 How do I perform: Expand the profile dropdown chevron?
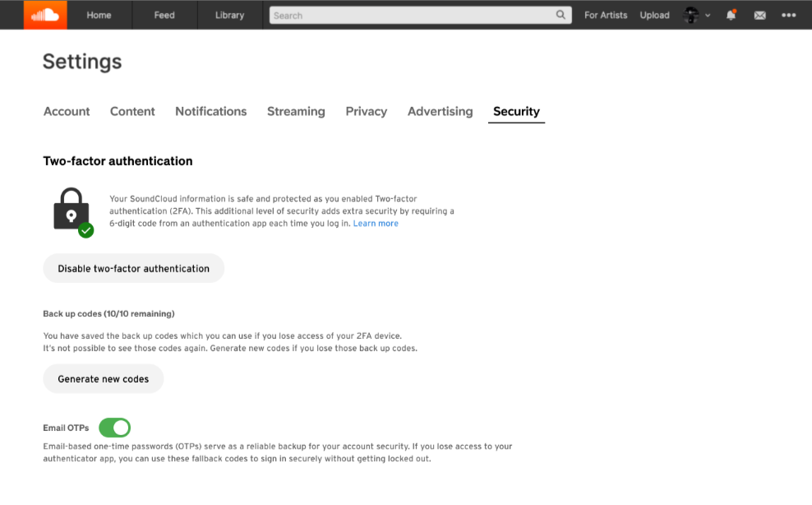[708, 16]
